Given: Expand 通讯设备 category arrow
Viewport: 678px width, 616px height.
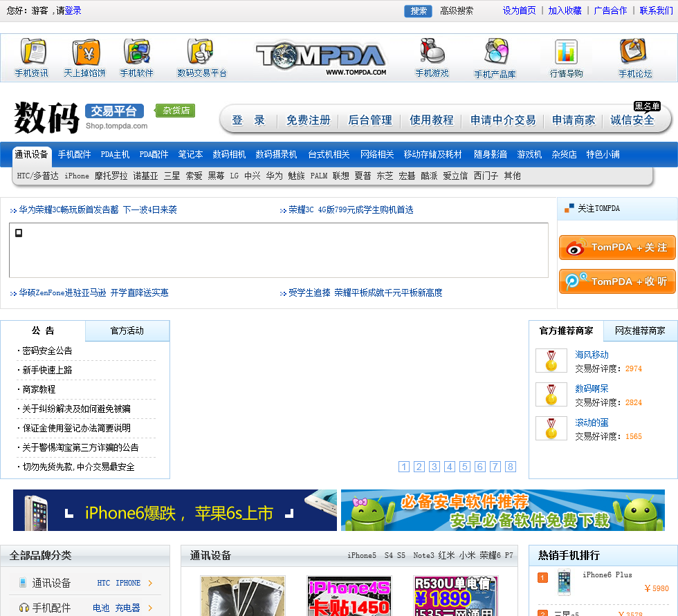Looking at the screenshot, I should tap(150, 584).
